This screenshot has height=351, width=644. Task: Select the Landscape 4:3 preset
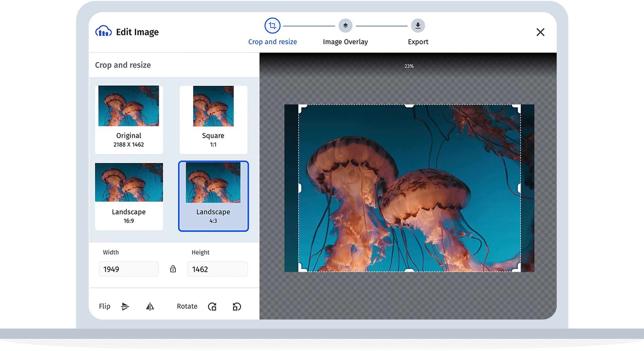tap(213, 196)
